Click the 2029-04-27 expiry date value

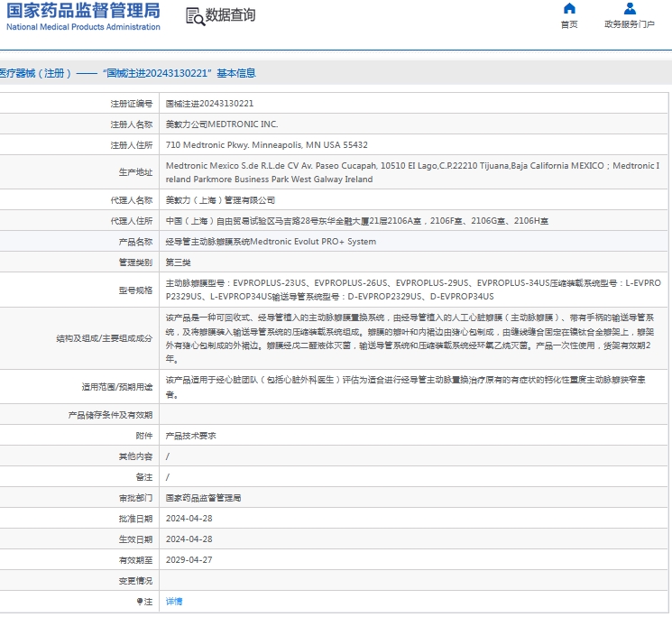[189, 559]
